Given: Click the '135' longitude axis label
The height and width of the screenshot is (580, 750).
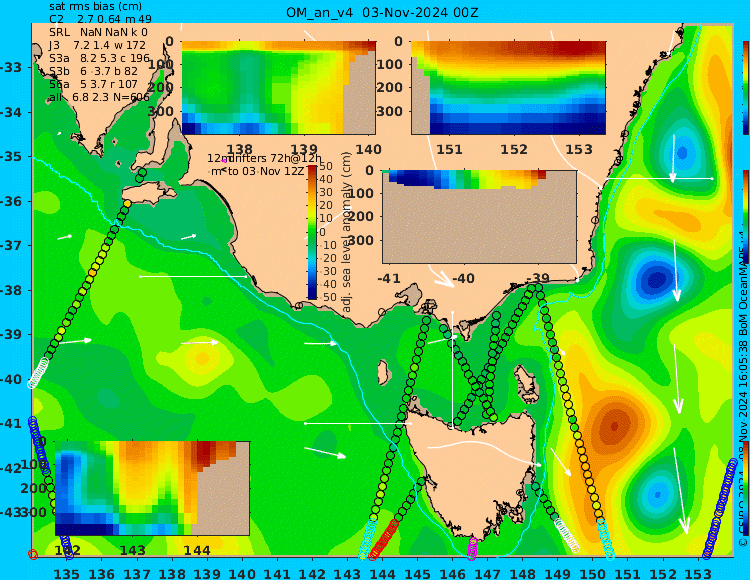Looking at the screenshot, I should (66, 573).
